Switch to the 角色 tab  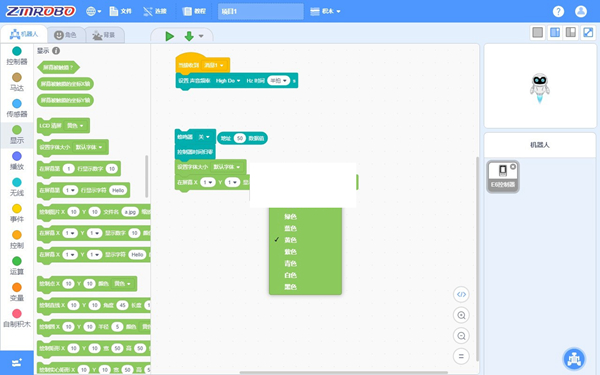pos(65,35)
